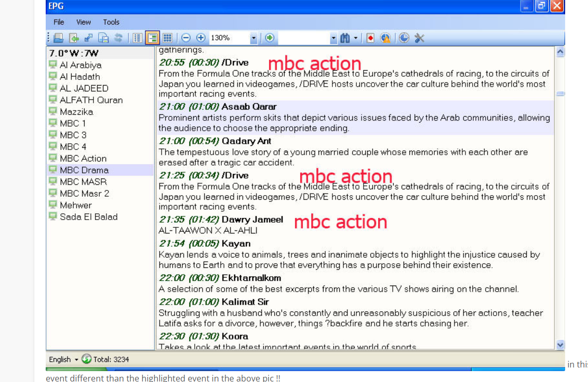
Task: Click the binoculars search icon
Action: point(345,38)
